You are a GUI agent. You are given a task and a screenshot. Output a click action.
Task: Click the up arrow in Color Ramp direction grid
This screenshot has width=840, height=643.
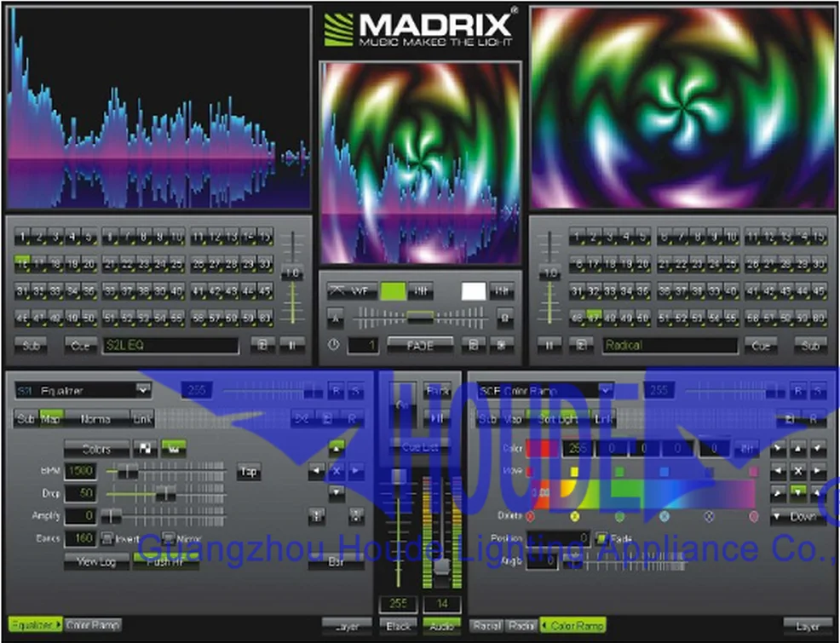click(798, 449)
